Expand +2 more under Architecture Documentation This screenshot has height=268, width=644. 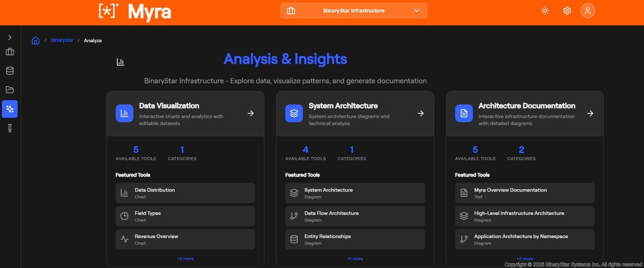tap(524, 259)
